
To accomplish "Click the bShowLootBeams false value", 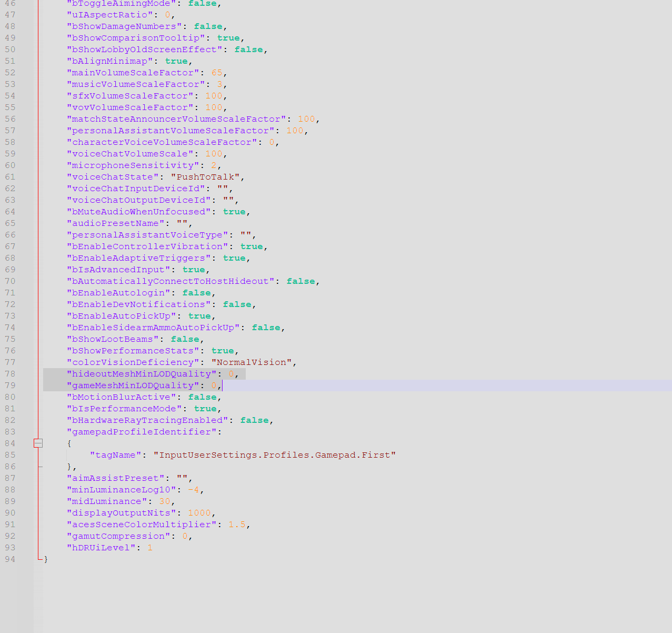I will (x=185, y=339).
